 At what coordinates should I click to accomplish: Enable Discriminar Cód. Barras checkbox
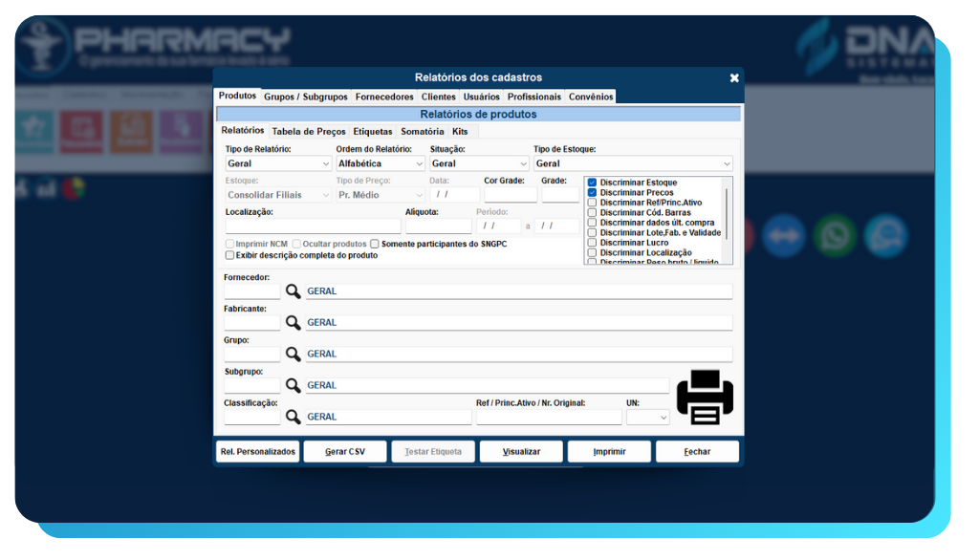[x=592, y=212]
